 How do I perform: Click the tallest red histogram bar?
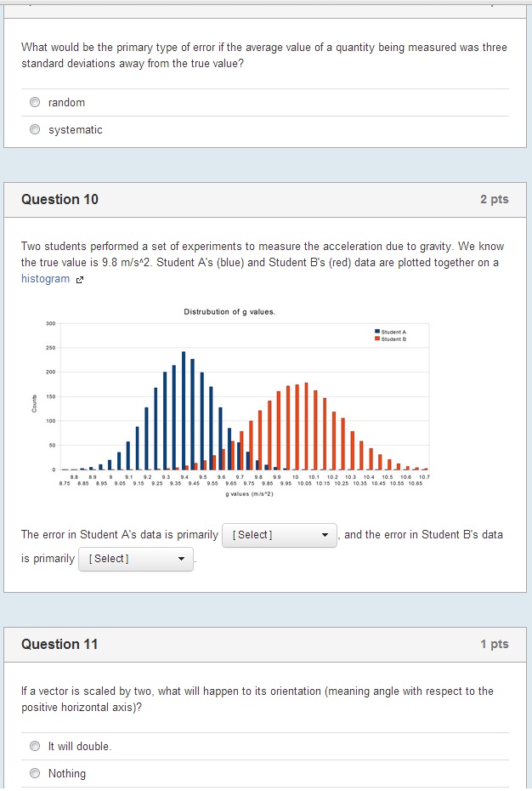306,426
